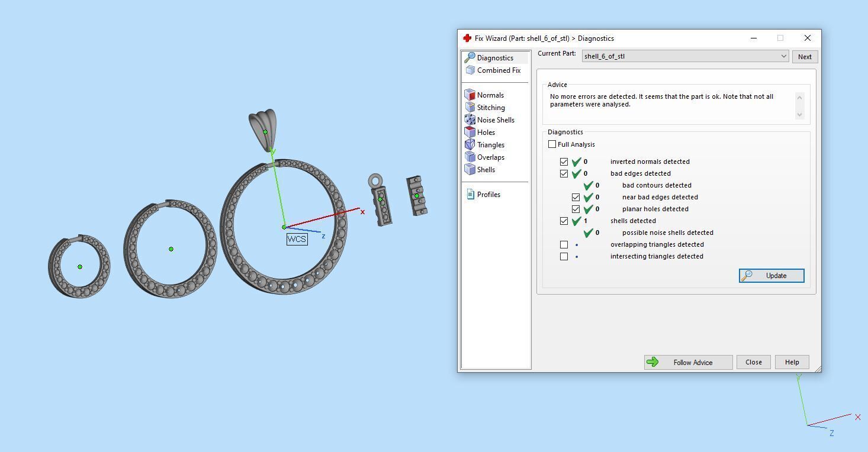868x452 pixels.
Task: Select the small ring part on the left
Action: [79, 266]
